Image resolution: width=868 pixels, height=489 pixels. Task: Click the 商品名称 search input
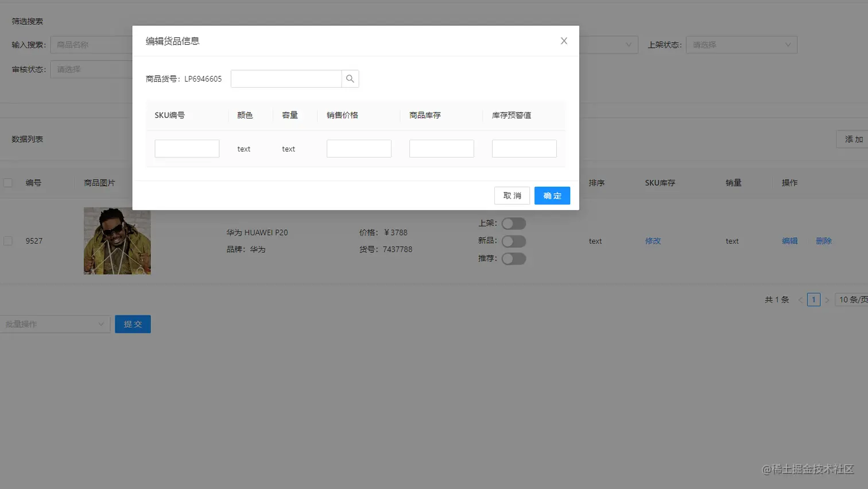[x=92, y=45]
